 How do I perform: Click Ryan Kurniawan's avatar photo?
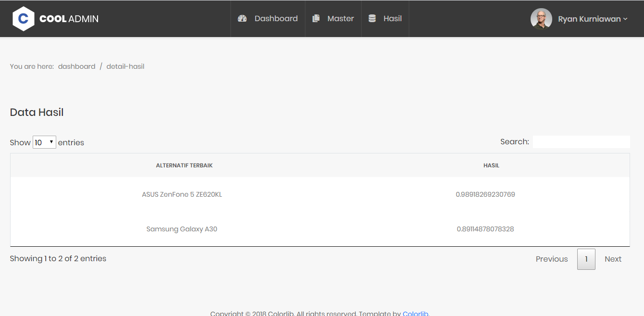(x=541, y=19)
